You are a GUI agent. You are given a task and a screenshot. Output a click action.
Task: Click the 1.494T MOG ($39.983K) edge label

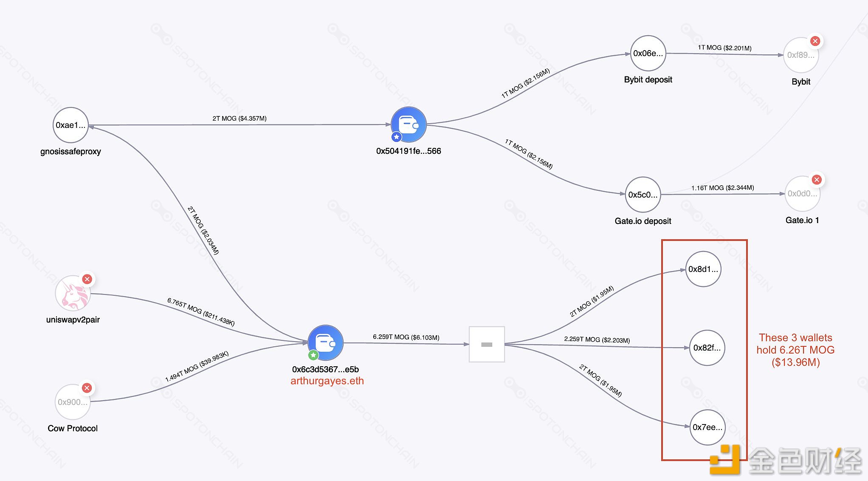point(197,366)
